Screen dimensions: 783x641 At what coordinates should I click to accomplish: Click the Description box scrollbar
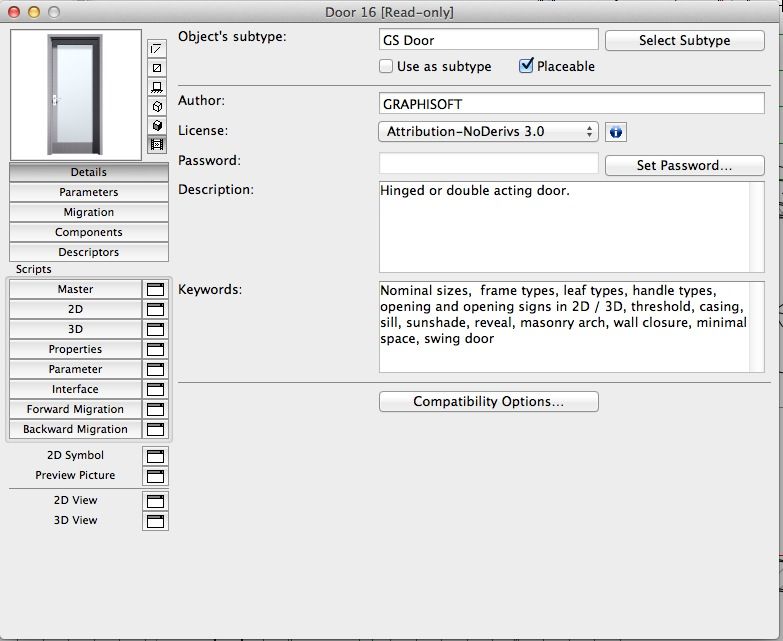(x=757, y=227)
